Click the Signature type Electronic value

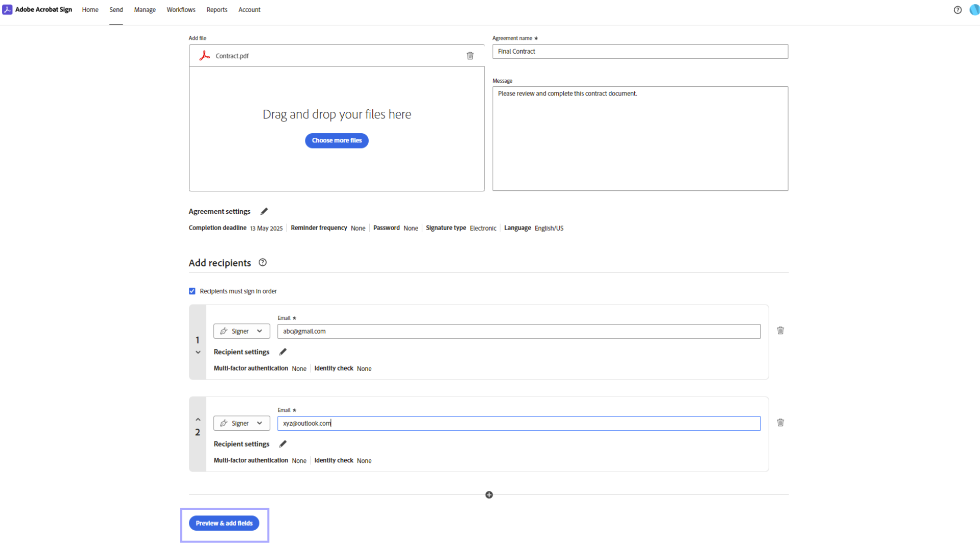pyautogui.click(x=483, y=228)
